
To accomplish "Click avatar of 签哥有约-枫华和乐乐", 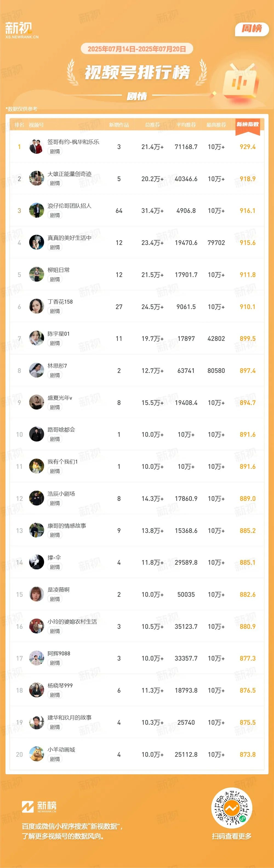I will [x=36, y=147].
